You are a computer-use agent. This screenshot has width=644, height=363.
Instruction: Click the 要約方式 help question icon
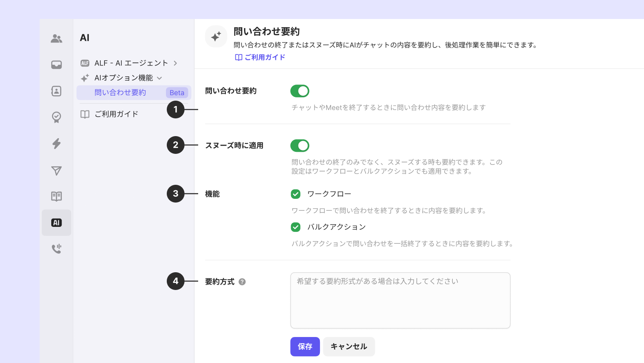[x=242, y=282]
